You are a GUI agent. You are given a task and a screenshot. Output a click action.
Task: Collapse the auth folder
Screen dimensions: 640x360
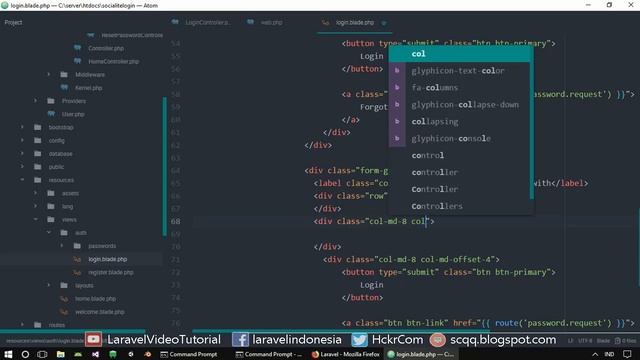(49, 232)
